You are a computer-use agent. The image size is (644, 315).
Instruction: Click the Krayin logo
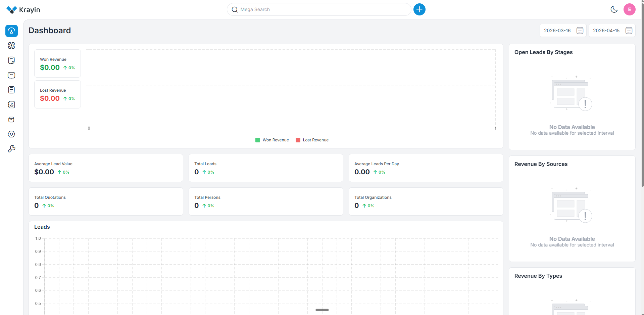coord(23,9)
